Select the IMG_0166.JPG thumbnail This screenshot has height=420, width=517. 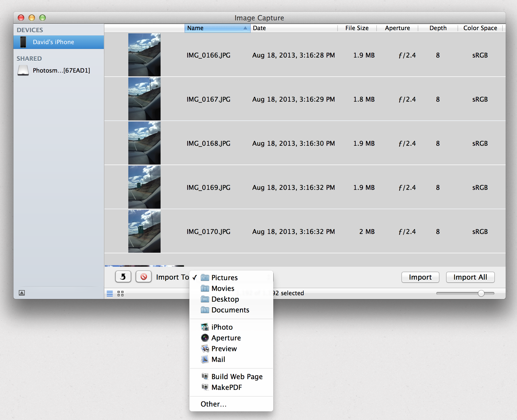tap(144, 55)
